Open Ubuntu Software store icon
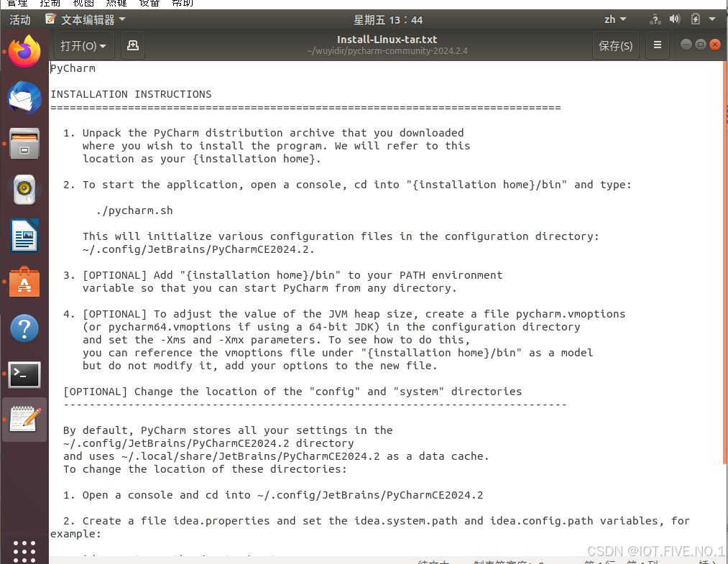The width and height of the screenshot is (728, 564). click(x=24, y=282)
